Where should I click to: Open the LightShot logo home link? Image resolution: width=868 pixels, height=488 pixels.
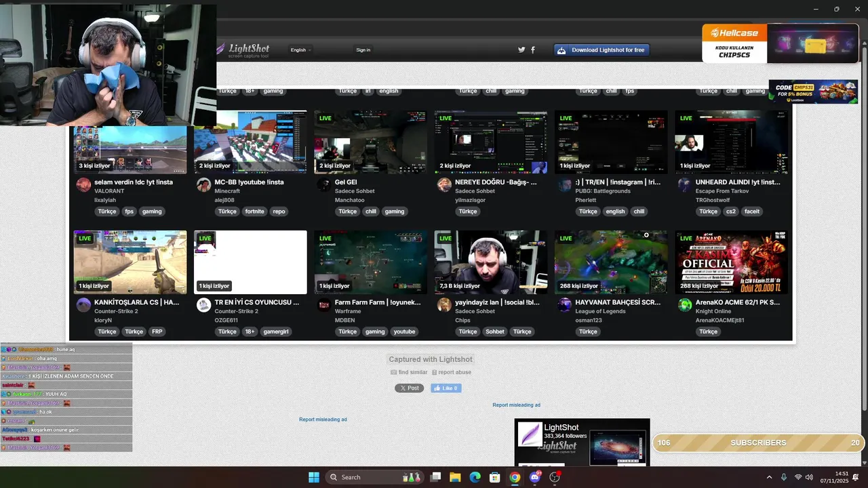point(243,49)
